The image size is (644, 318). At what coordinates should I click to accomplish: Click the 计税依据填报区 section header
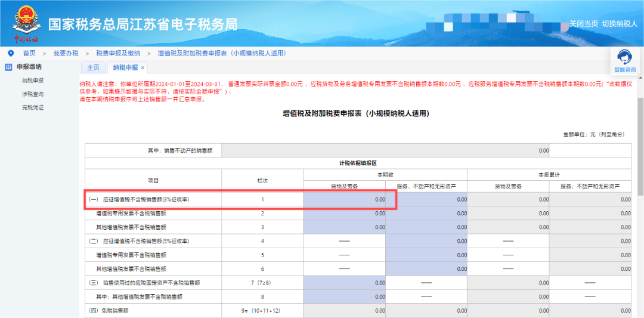(x=358, y=163)
